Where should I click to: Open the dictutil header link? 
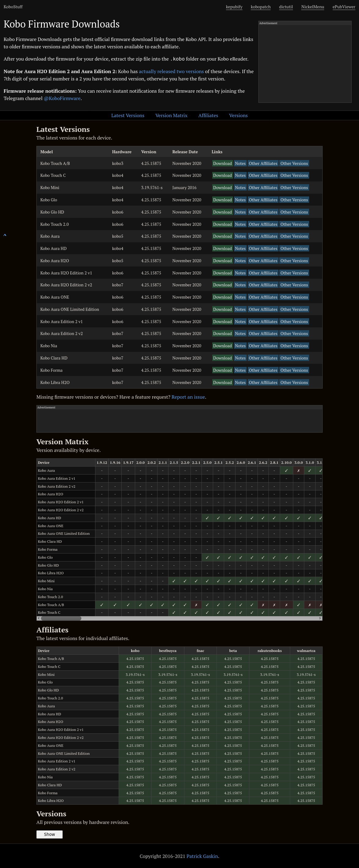click(286, 7)
